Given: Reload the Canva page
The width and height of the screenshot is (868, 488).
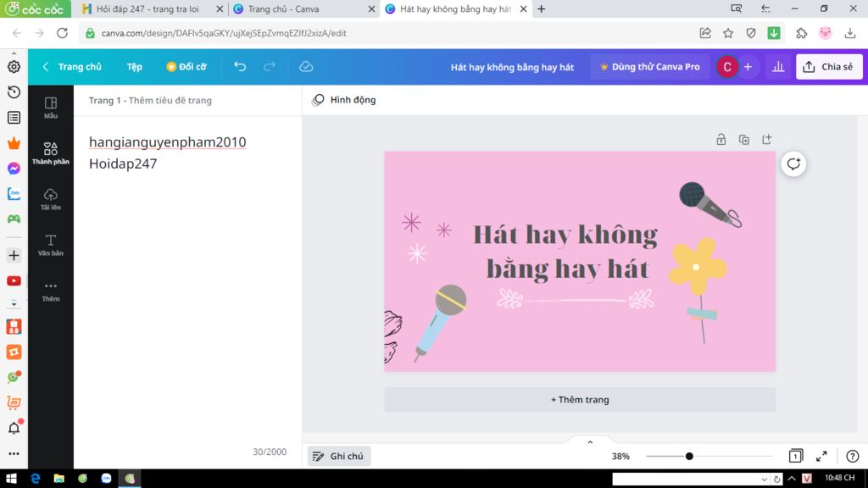Looking at the screenshot, I should [62, 33].
